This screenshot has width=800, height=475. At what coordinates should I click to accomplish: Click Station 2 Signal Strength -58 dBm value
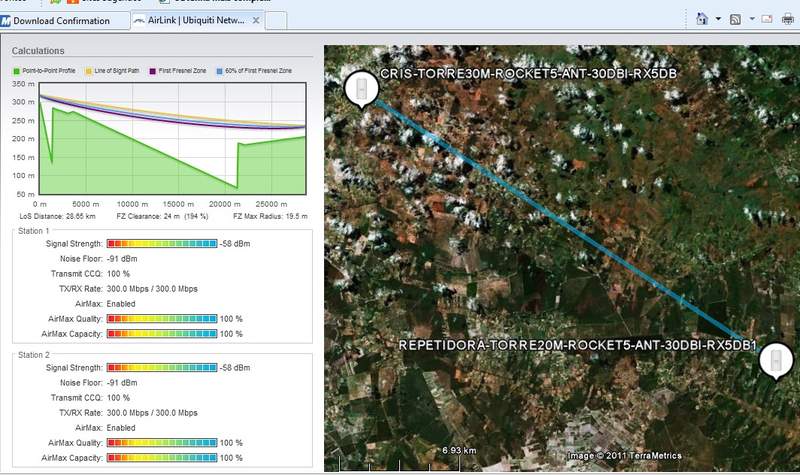[235, 368]
